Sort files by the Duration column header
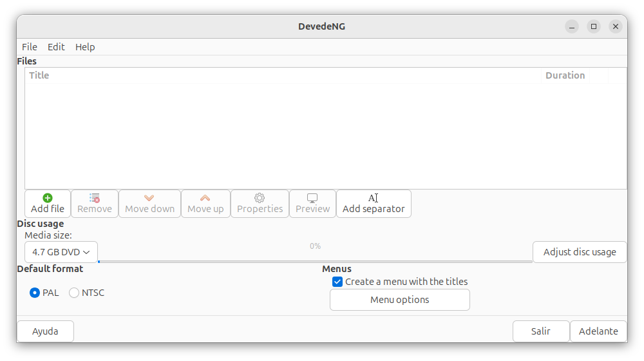The height and width of the screenshot is (361, 644). click(x=565, y=75)
